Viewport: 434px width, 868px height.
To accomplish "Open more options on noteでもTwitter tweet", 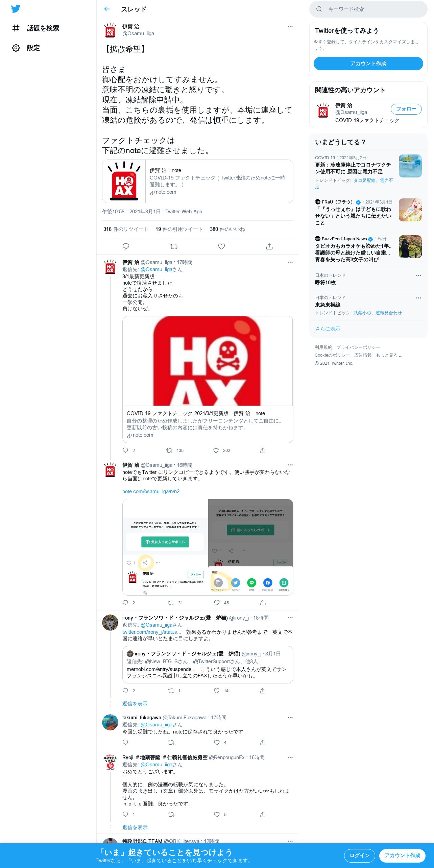I will [x=290, y=465].
